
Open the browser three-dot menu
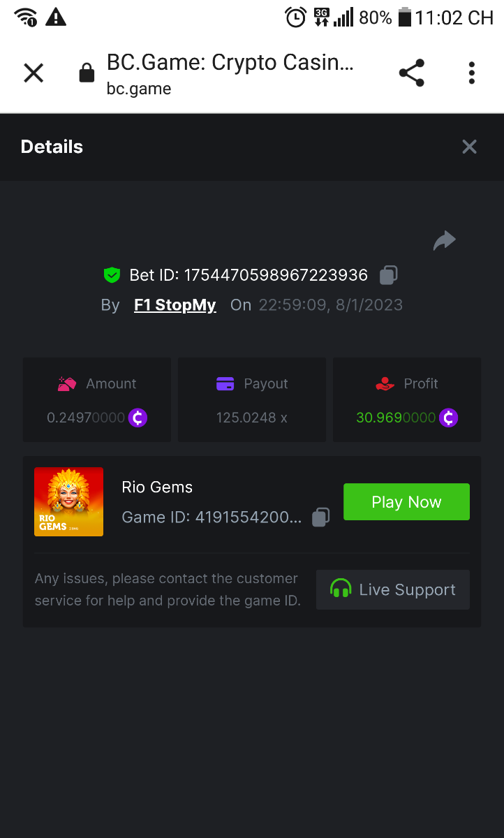[472, 73]
